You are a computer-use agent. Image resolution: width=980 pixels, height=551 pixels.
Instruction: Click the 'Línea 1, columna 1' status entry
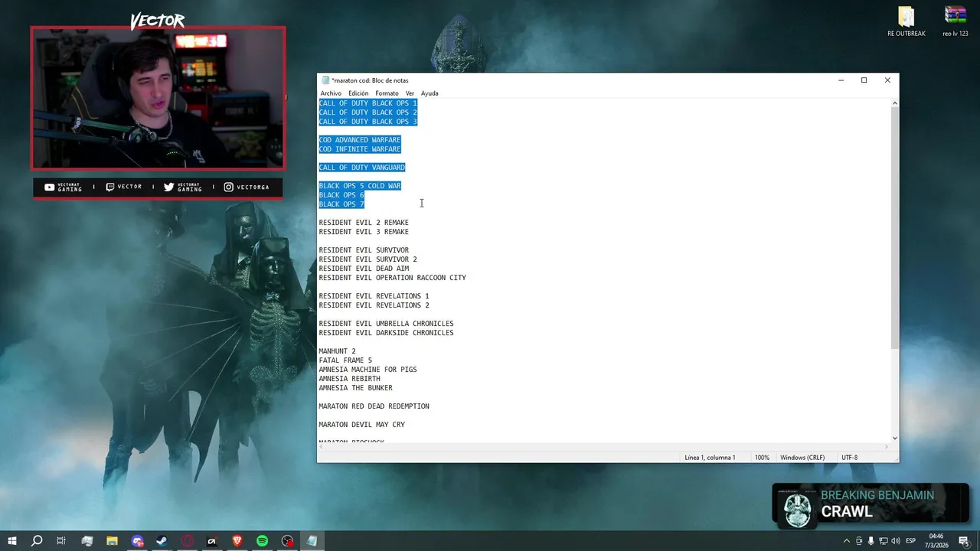710,458
